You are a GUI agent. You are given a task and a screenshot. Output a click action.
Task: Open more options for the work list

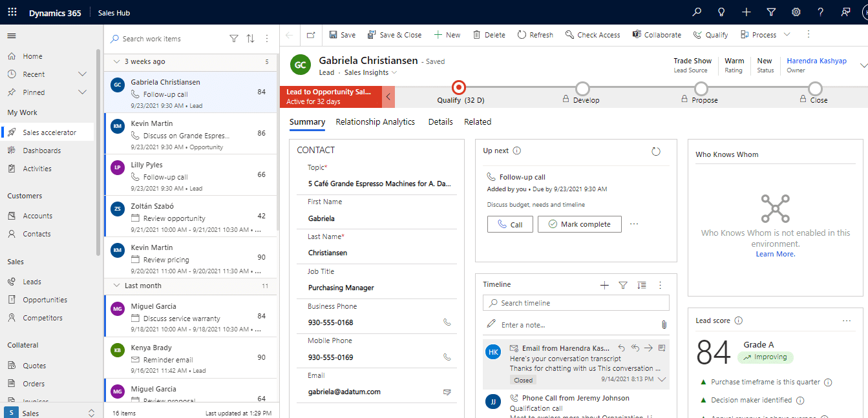tap(267, 39)
